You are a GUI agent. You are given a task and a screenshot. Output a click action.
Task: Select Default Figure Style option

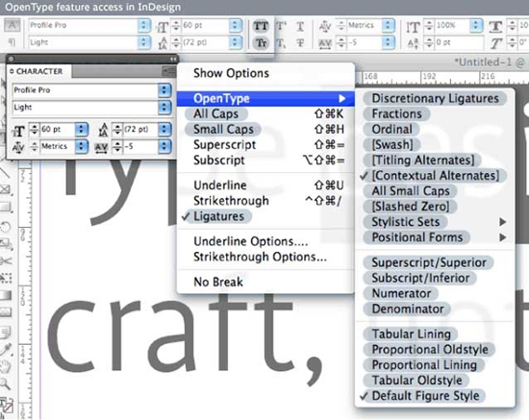click(x=425, y=396)
